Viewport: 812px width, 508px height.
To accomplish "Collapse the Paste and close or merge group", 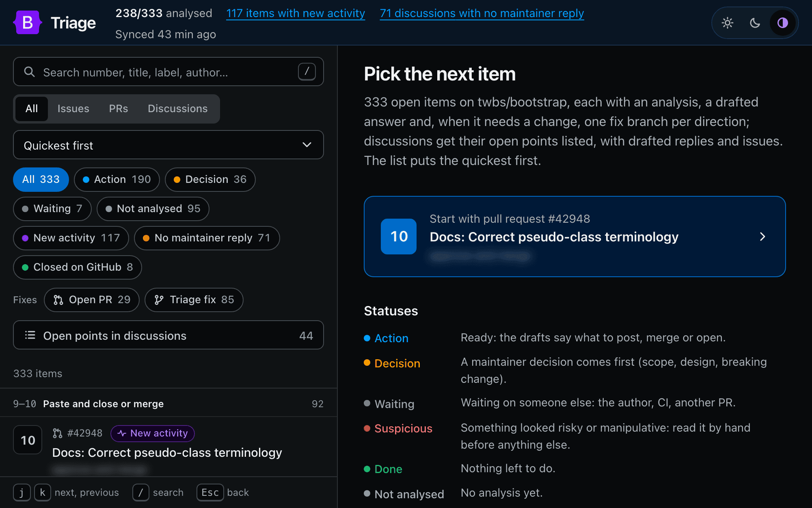I will [x=168, y=404].
